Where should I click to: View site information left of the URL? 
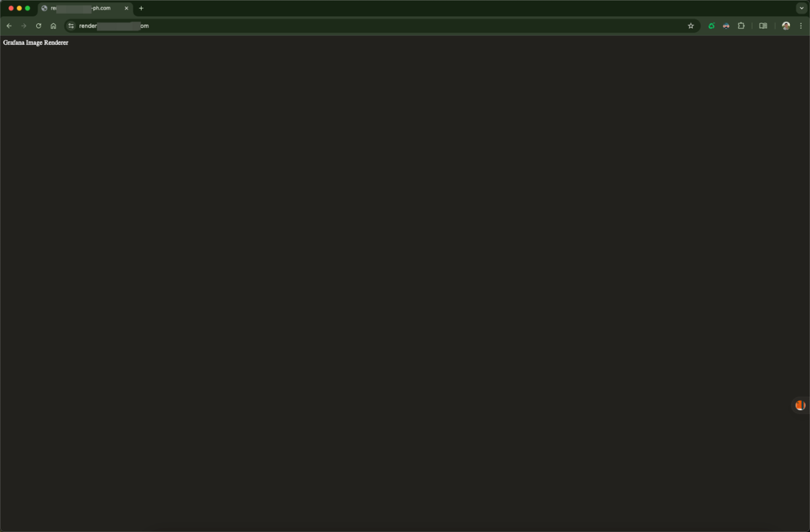(71, 25)
